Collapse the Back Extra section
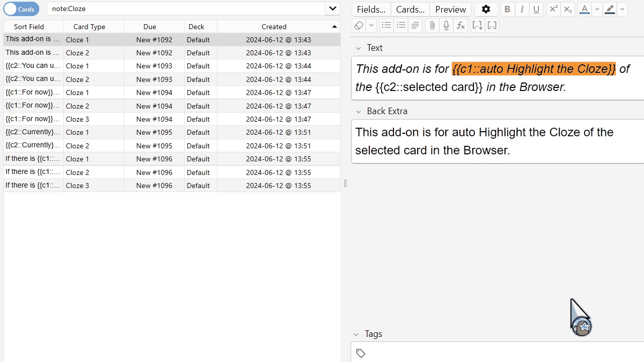The image size is (644, 362). tap(359, 111)
